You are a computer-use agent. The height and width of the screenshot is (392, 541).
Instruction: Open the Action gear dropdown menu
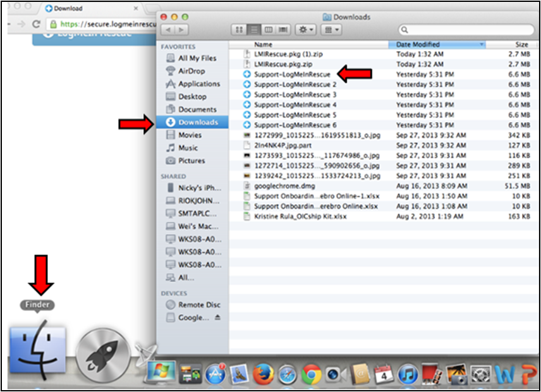306,30
